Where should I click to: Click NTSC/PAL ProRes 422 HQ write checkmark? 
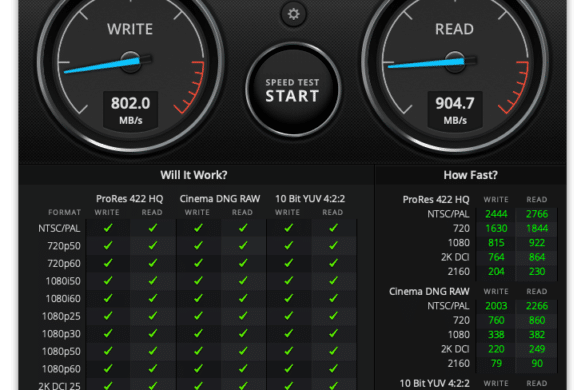point(108,228)
